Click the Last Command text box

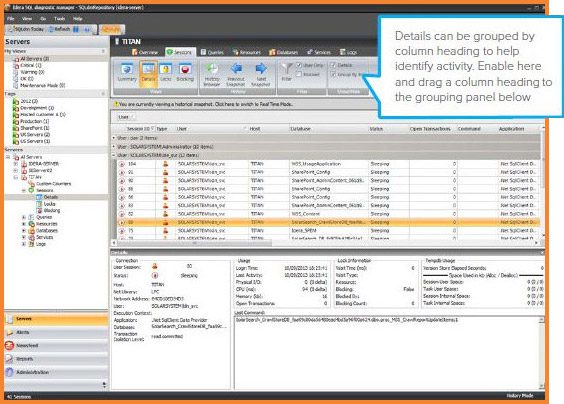pos(389,353)
